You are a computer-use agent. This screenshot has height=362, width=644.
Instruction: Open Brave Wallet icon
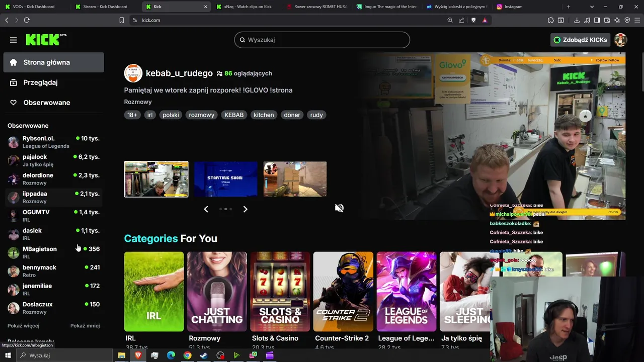click(607, 20)
